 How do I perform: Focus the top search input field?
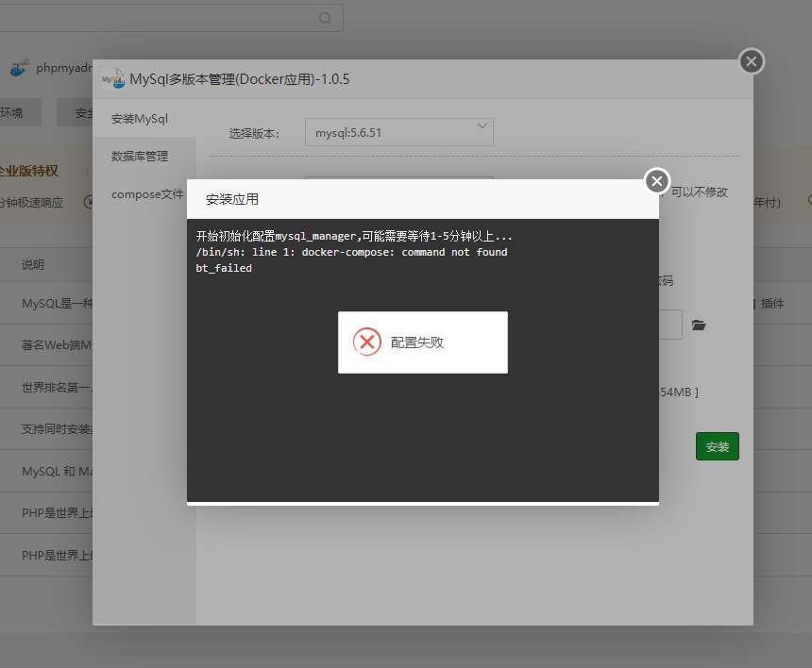coord(172,18)
